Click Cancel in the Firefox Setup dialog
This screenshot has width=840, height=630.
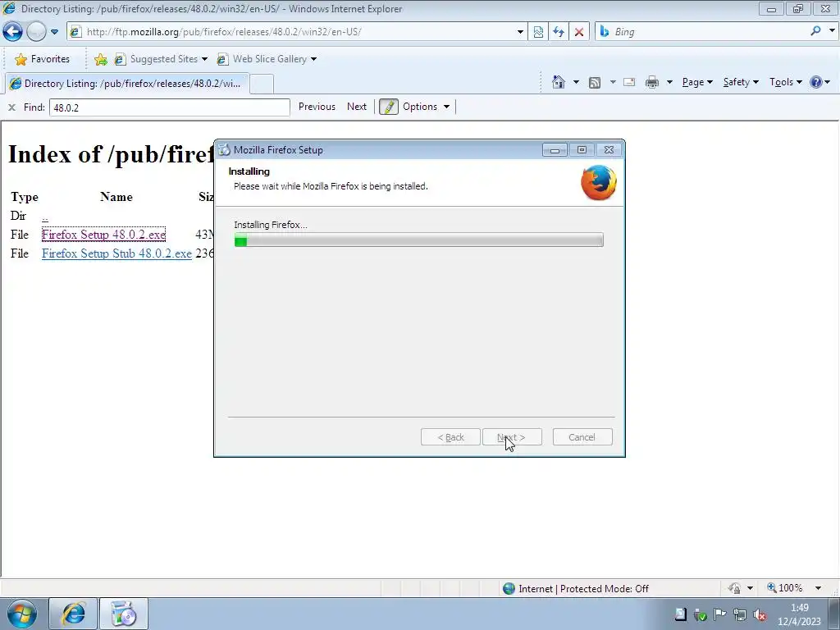click(x=582, y=437)
